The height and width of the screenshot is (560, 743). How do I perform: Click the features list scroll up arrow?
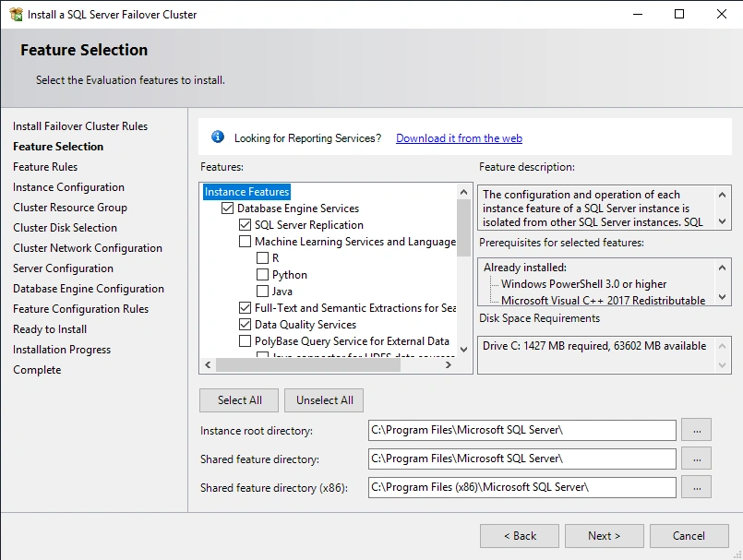click(464, 192)
